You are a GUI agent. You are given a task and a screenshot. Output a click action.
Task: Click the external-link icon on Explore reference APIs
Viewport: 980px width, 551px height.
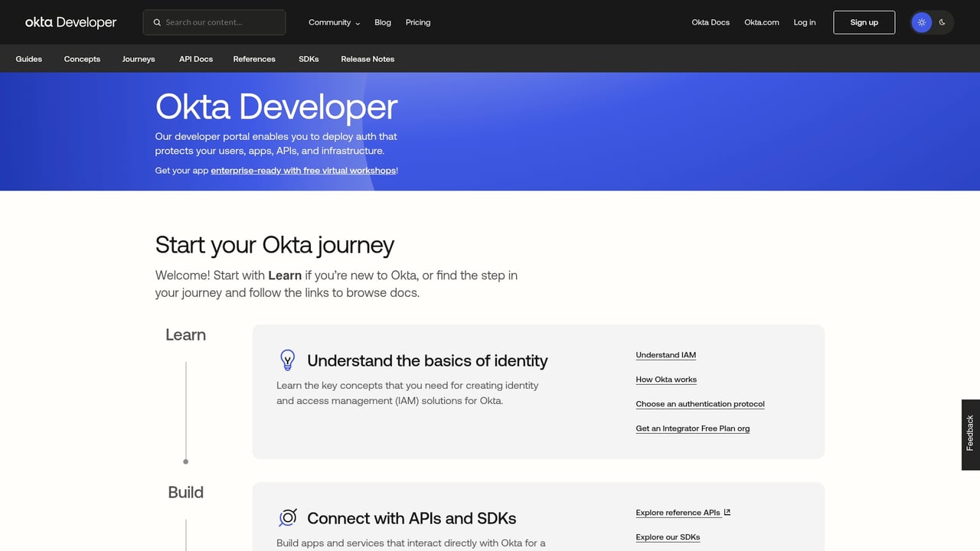click(x=726, y=511)
